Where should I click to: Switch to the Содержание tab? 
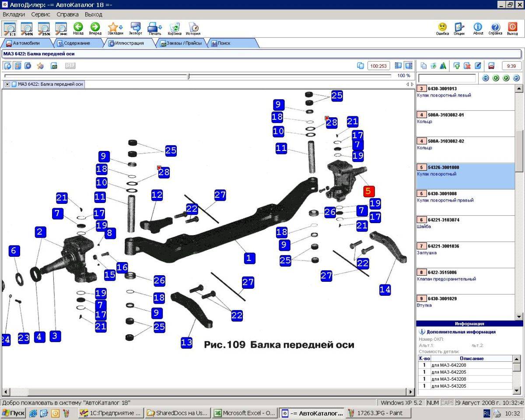[x=77, y=43]
